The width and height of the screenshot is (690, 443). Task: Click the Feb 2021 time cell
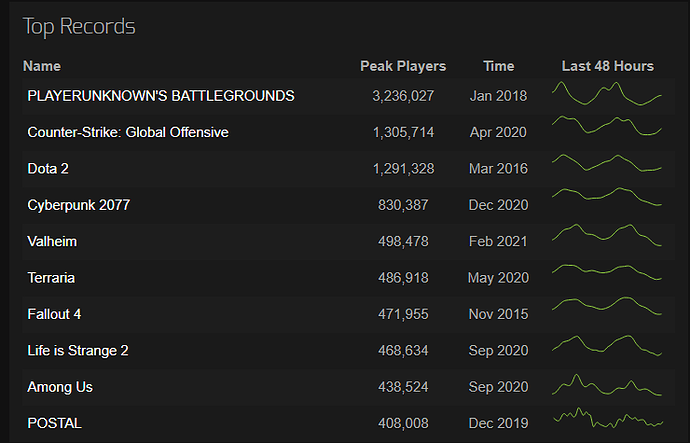click(498, 242)
